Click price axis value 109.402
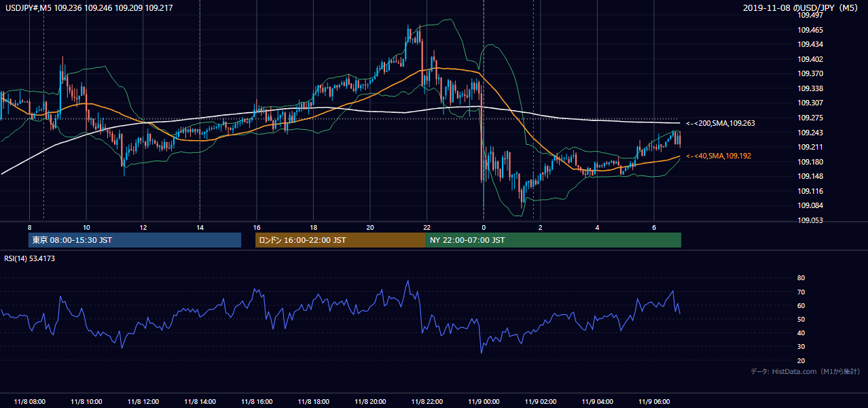 click(810, 59)
